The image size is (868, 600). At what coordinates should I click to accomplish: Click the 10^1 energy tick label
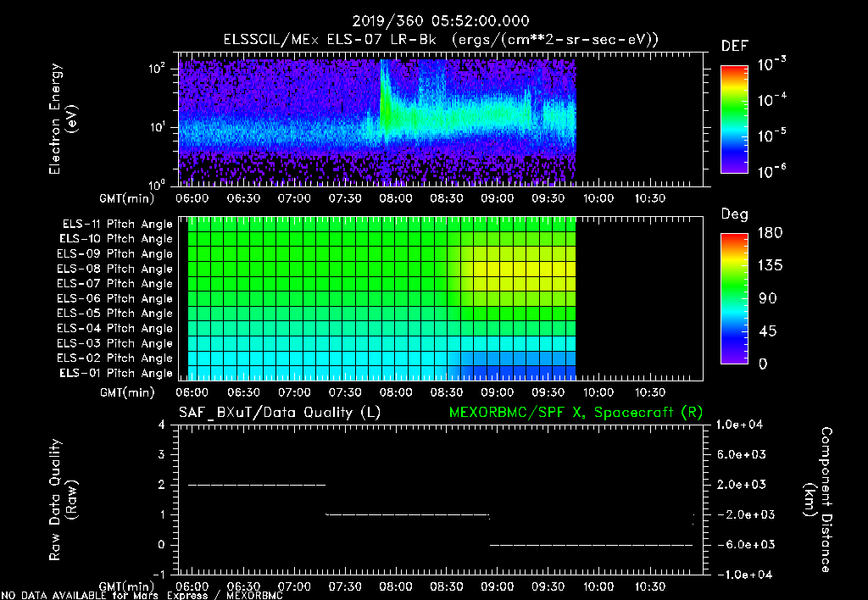[157, 127]
